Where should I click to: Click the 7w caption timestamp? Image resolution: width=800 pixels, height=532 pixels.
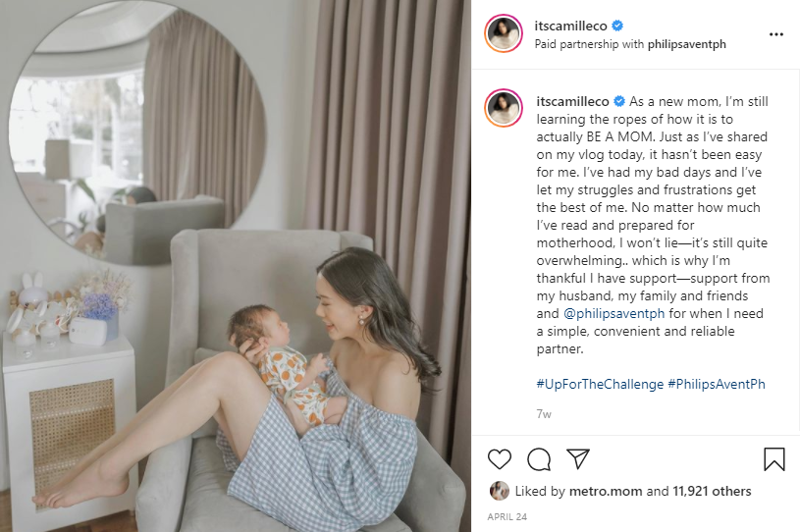[544, 413]
